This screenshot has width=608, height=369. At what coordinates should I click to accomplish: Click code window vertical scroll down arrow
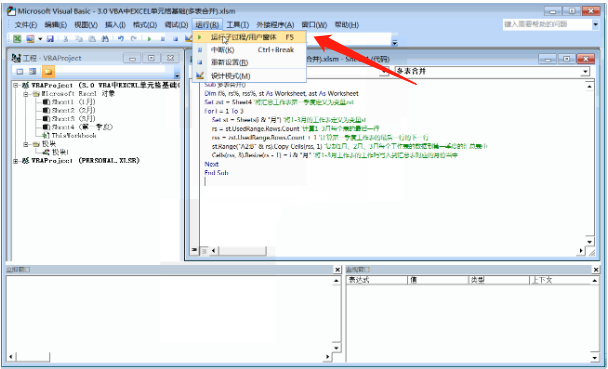(x=589, y=242)
